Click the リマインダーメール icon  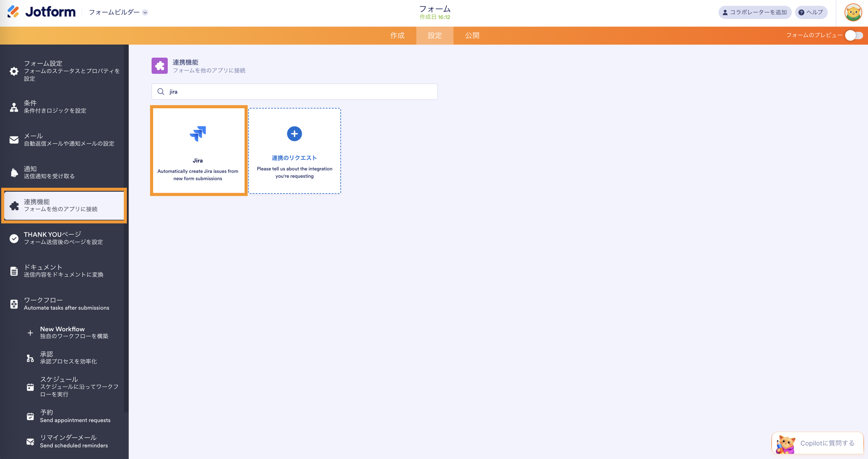(30, 441)
